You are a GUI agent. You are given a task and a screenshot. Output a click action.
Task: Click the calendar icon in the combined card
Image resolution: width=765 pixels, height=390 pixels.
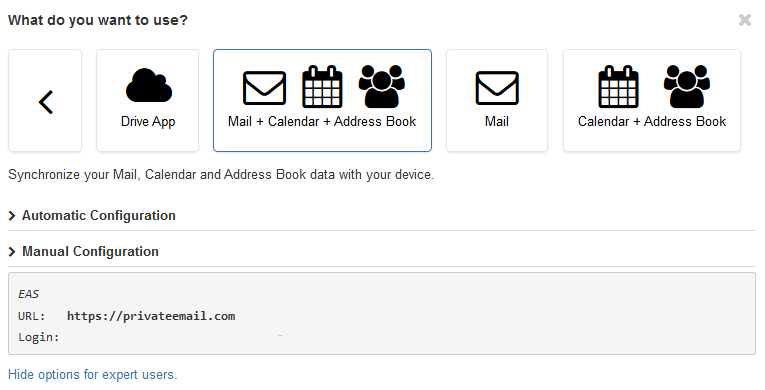(322, 86)
